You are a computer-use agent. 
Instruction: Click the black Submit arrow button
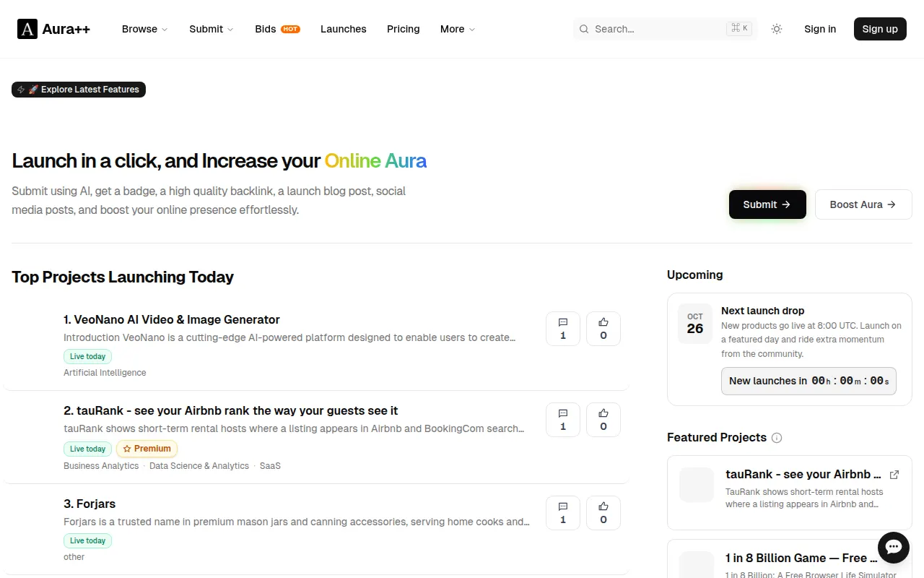[767, 204]
